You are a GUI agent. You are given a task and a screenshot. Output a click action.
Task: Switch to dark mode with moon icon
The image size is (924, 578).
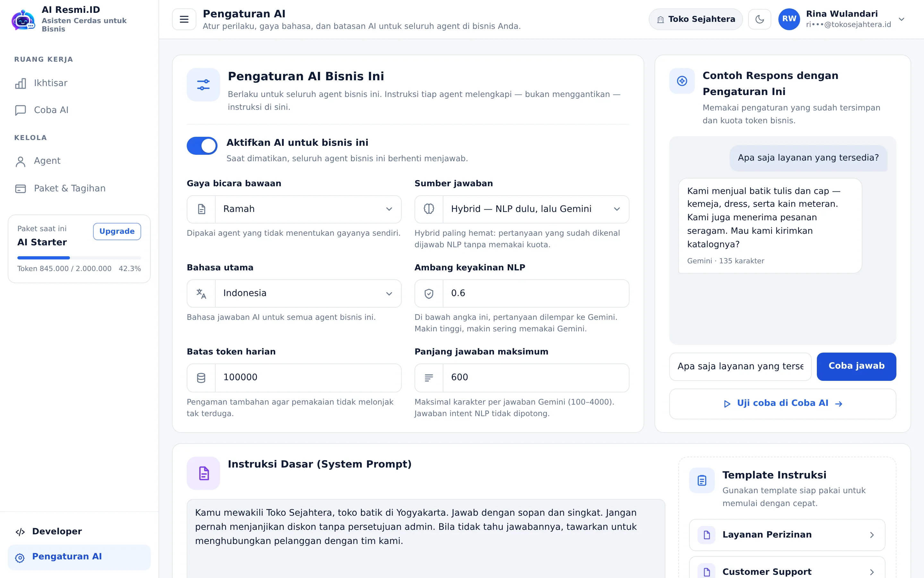tap(759, 19)
